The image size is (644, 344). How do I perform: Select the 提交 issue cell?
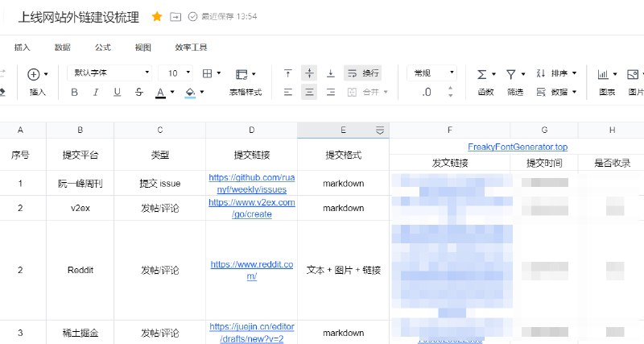tap(159, 184)
